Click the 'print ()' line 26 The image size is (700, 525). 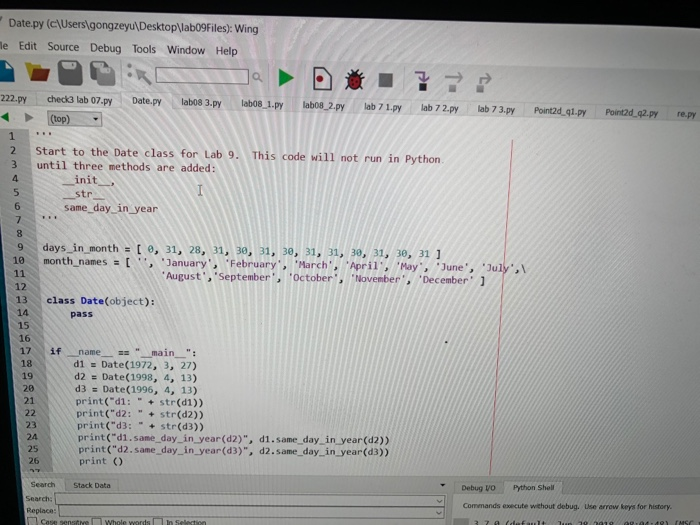tap(100, 461)
